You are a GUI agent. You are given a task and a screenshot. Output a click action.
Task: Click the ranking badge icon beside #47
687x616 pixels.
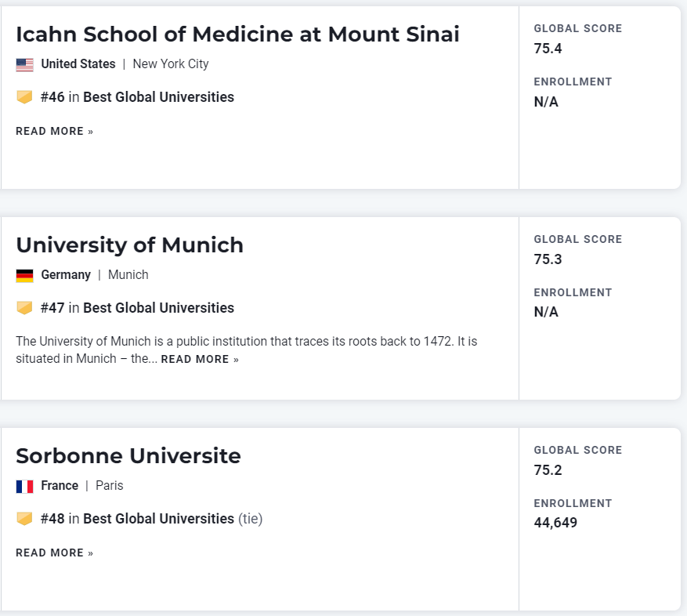[x=24, y=308]
